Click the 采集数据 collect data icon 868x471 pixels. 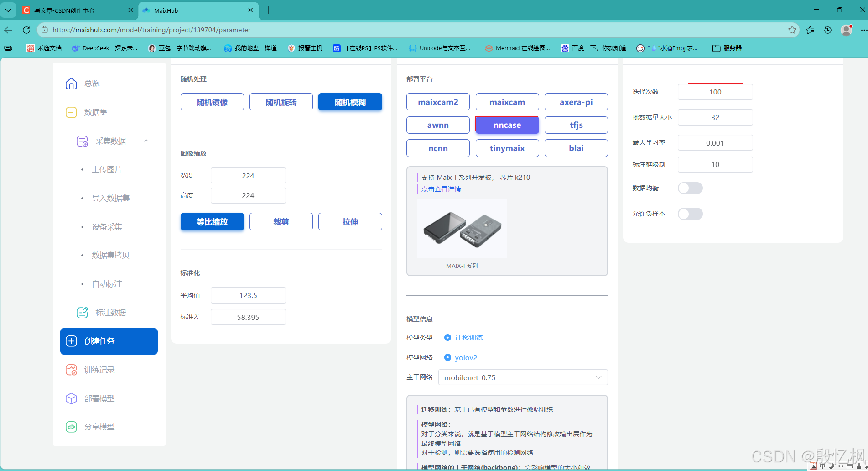[x=82, y=141]
